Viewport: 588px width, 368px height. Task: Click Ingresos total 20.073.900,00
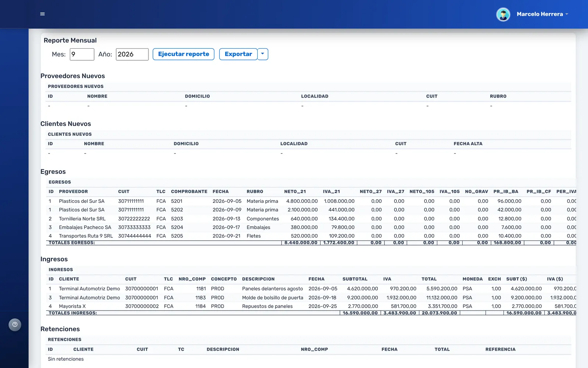pyautogui.click(x=439, y=313)
